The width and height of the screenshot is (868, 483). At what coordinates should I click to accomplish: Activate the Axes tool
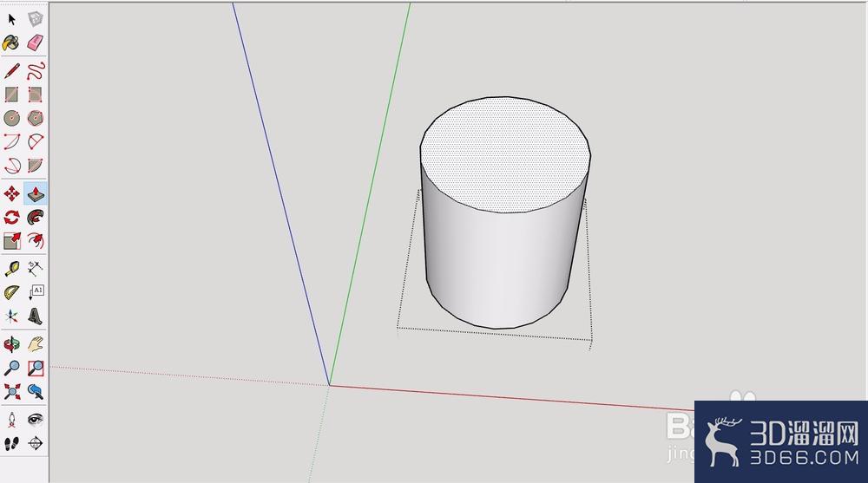[11, 317]
